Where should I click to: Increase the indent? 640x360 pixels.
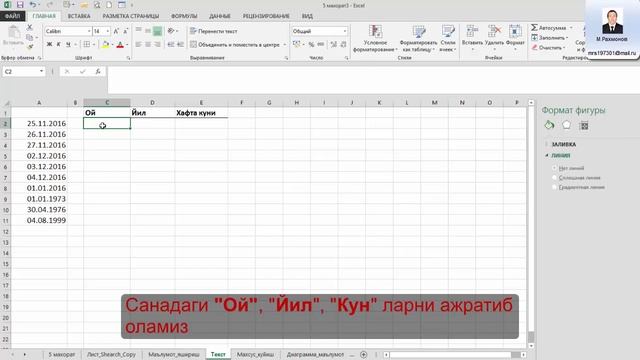point(180,44)
